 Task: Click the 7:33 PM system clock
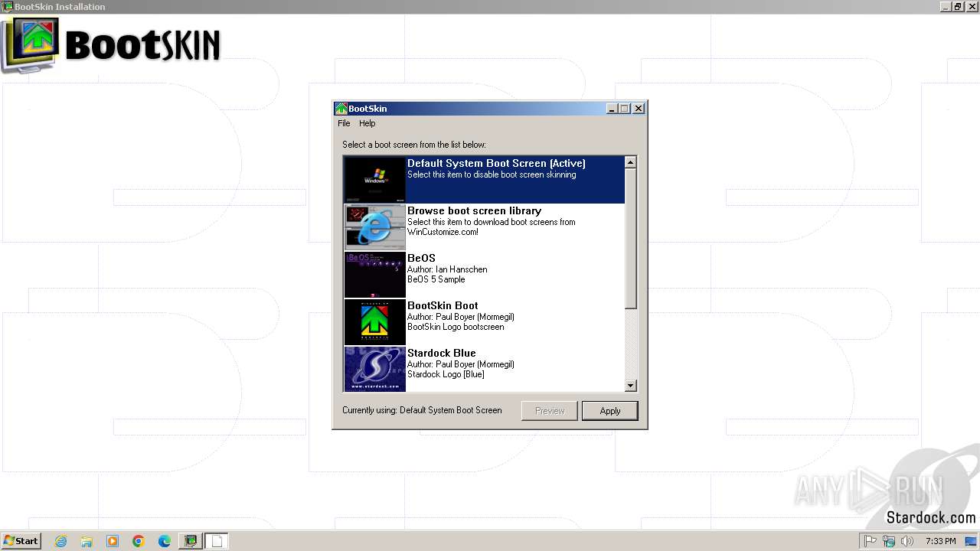click(x=940, y=541)
